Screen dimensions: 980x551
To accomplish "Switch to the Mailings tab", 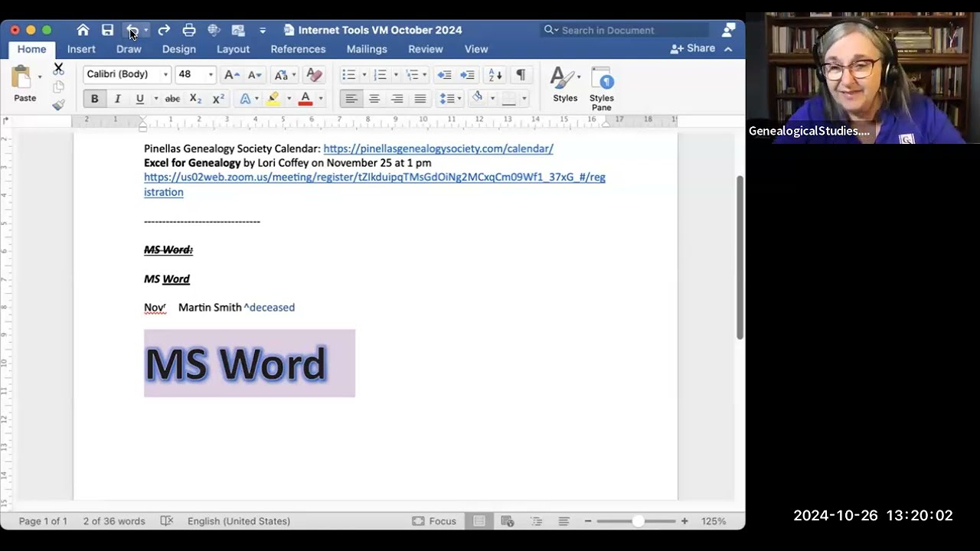I will [367, 49].
